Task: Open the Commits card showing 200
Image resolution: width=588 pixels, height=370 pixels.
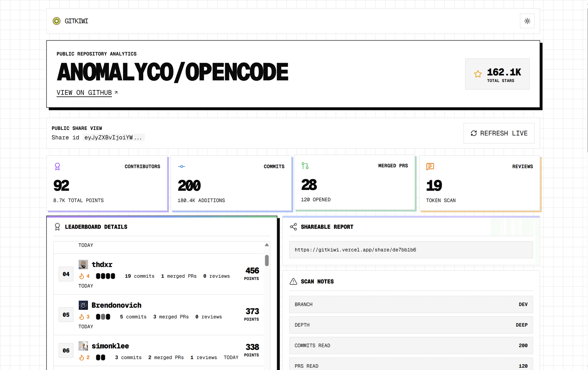Action: (x=231, y=183)
